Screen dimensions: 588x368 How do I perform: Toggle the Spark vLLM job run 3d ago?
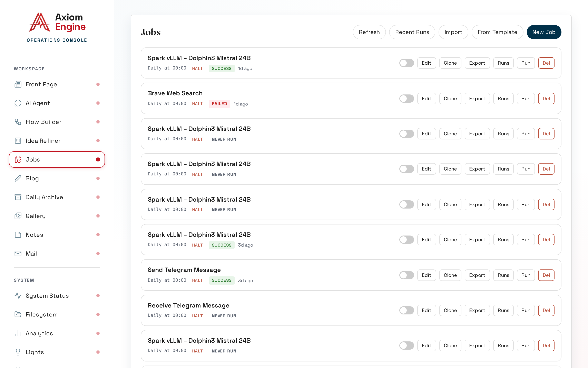point(406,240)
